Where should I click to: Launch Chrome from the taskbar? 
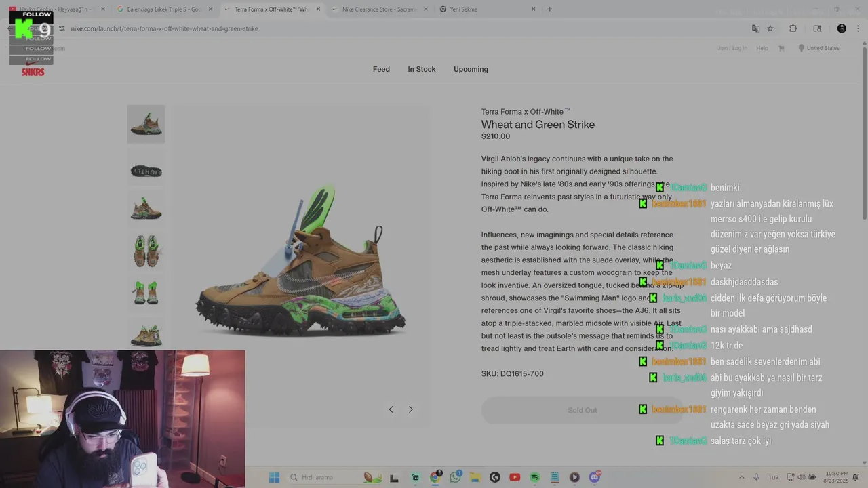pyautogui.click(x=435, y=477)
